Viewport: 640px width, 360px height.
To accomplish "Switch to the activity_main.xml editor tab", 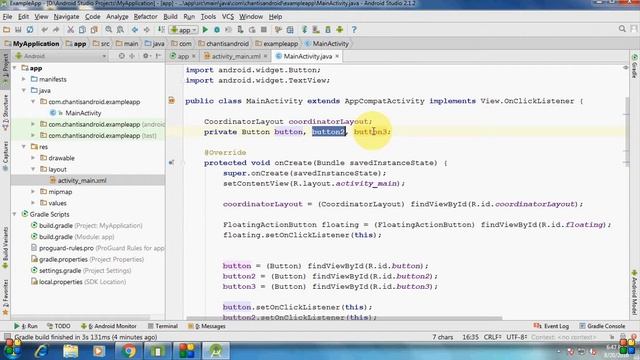I will (236, 56).
